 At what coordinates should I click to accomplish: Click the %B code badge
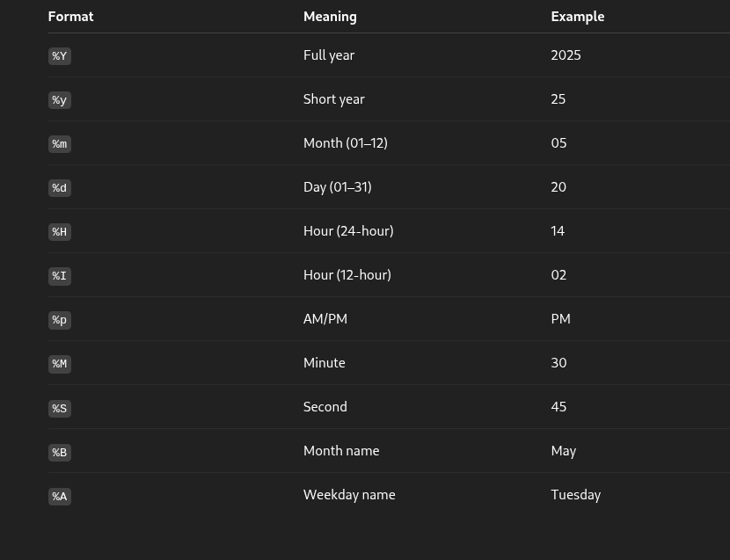click(x=60, y=452)
